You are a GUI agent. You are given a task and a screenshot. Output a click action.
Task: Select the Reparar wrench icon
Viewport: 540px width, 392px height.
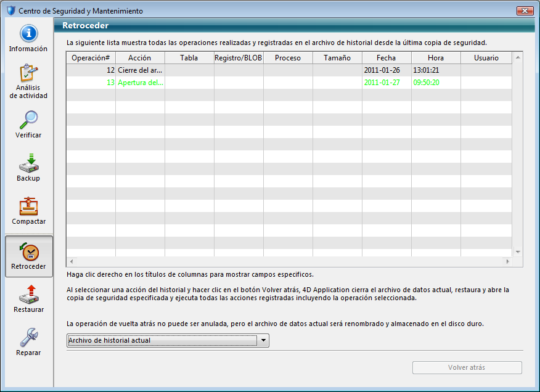(x=28, y=338)
